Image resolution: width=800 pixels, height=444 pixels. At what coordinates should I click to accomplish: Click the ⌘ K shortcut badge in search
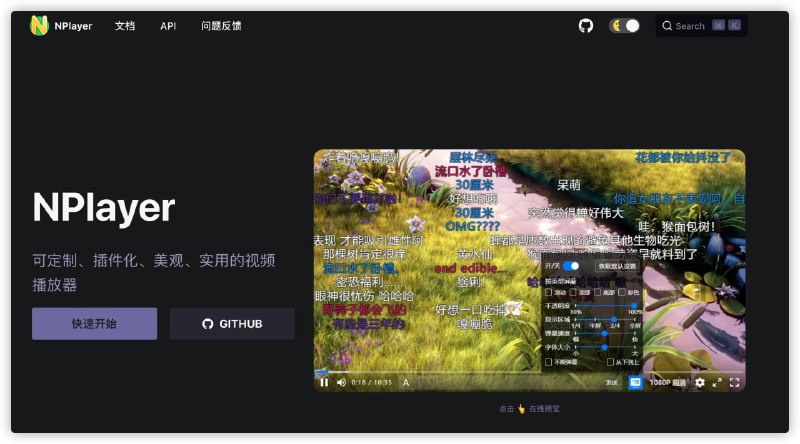tap(727, 26)
